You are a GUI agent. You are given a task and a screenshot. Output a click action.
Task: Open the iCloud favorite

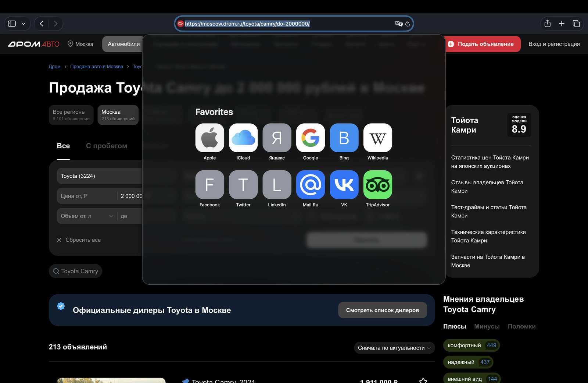point(243,138)
